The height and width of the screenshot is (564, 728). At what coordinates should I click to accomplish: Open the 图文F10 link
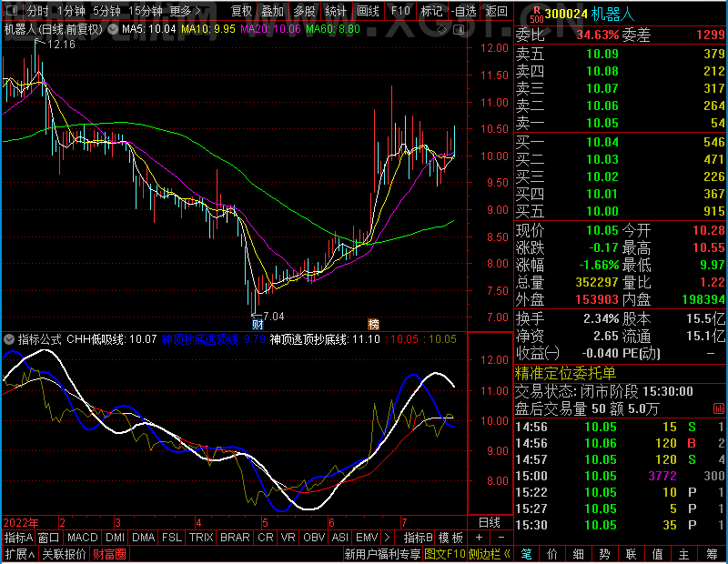click(445, 554)
